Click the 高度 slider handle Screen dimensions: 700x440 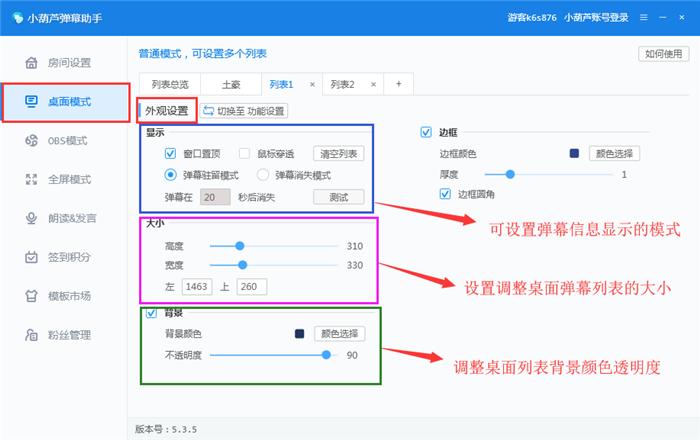pyautogui.click(x=240, y=245)
